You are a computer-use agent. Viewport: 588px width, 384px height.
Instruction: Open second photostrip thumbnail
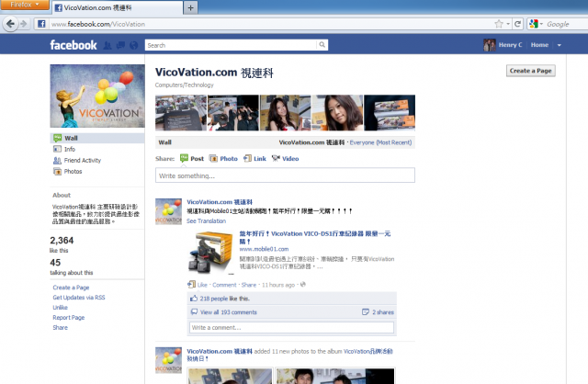(x=233, y=112)
